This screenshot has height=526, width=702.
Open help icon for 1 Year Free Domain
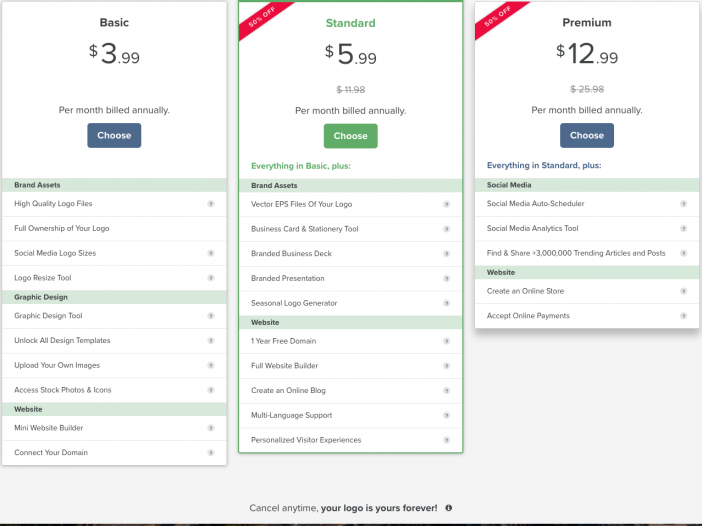[446, 341]
